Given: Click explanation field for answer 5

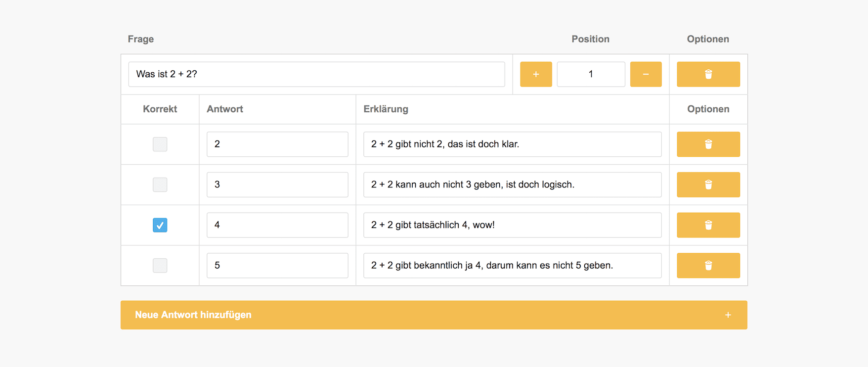Looking at the screenshot, I should (x=512, y=266).
